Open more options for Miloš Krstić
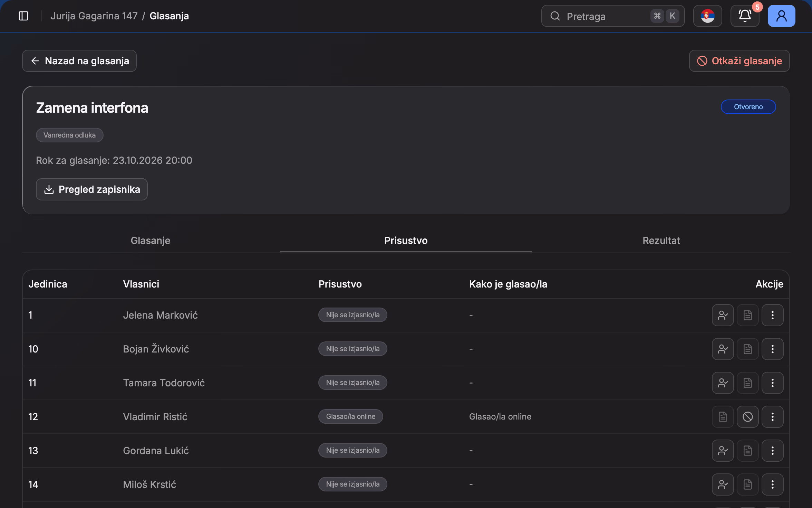Screen dimensions: 812x508 pos(772,485)
